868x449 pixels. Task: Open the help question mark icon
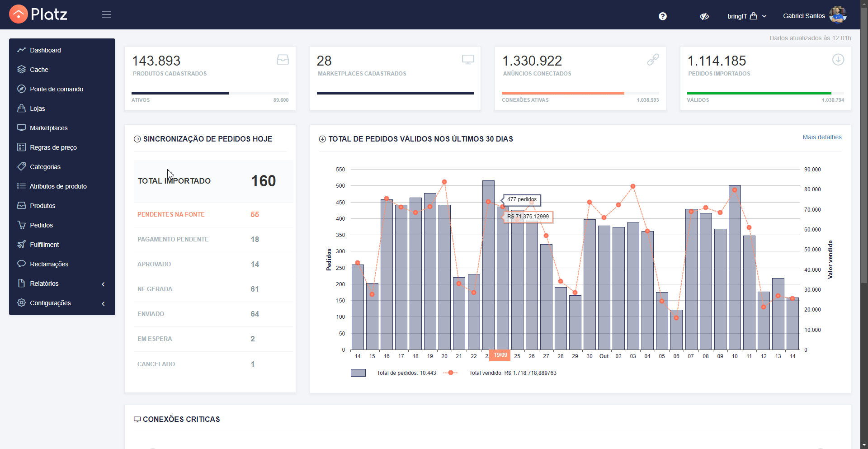[x=663, y=16]
